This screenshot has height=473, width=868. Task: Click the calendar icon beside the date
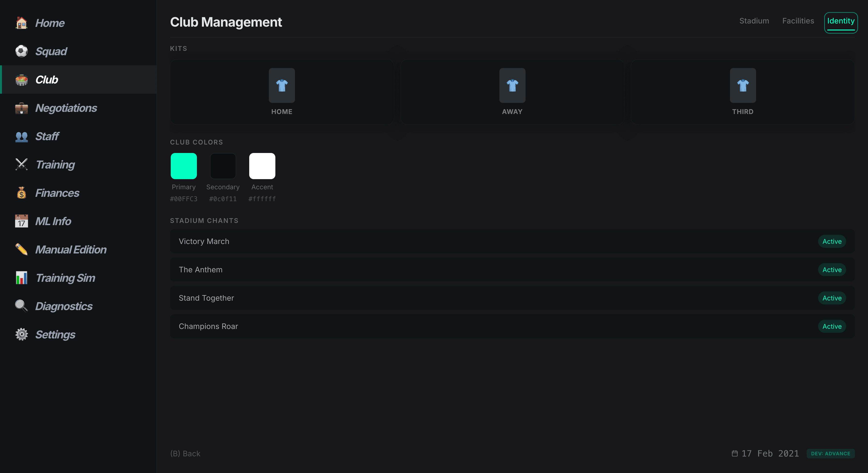point(735,453)
